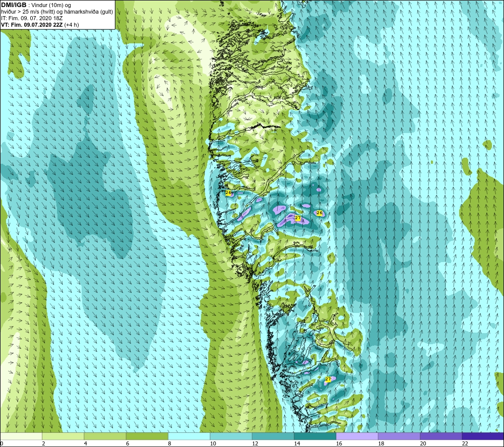Click the "Vindur (10m) og" header text
504x447 pixels.
51,6
